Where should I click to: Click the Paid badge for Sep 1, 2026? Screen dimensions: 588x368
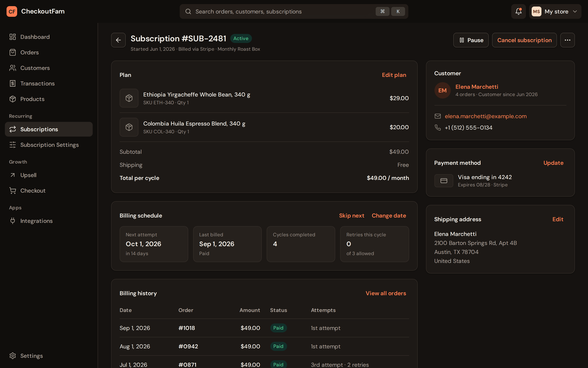tap(278, 328)
